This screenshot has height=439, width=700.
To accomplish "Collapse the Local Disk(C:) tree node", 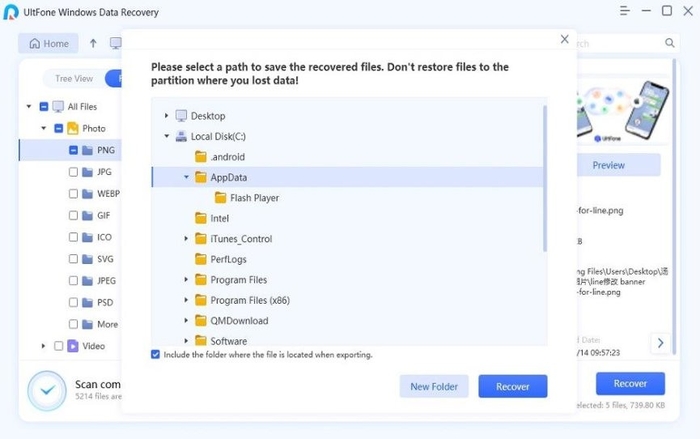I will tap(167, 136).
